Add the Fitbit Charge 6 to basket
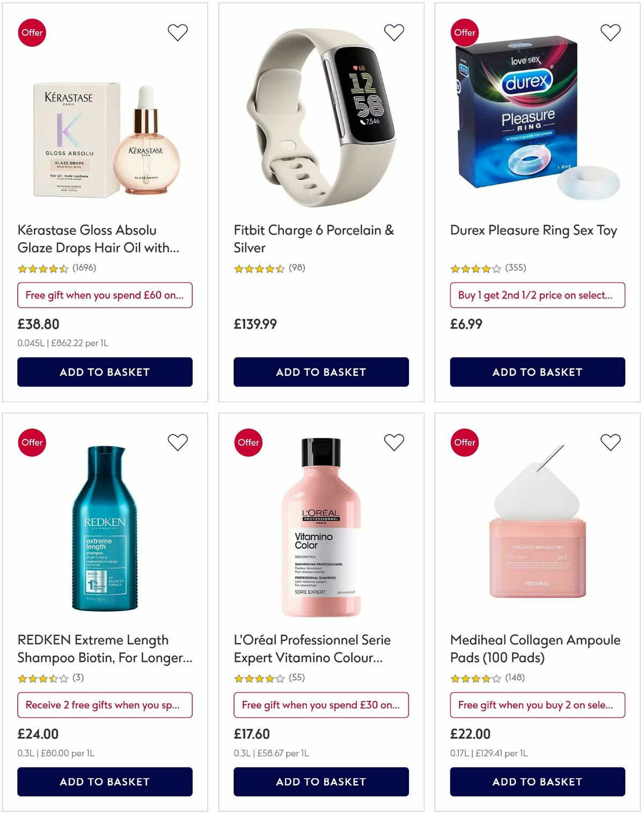 320,372
